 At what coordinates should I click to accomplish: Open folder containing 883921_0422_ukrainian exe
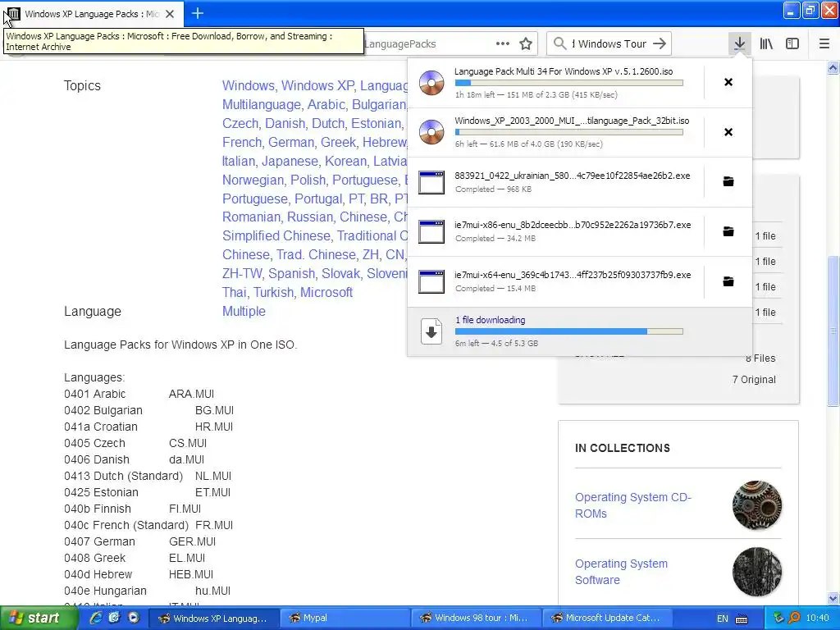point(728,181)
